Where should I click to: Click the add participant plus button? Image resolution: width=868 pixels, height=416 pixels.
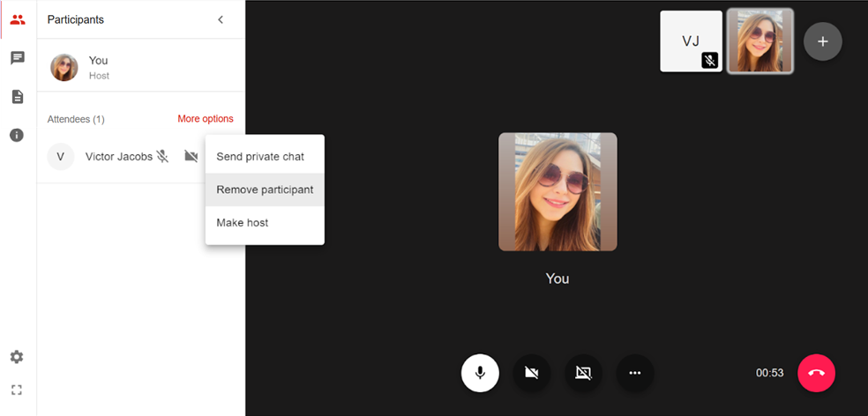(x=822, y=41)
